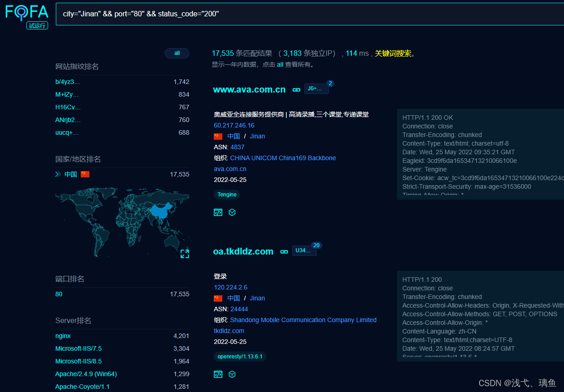Click Jinan city link under ava.com.cn result
Viewport: 564px width, 392px height.
click(x=257, y=136)
